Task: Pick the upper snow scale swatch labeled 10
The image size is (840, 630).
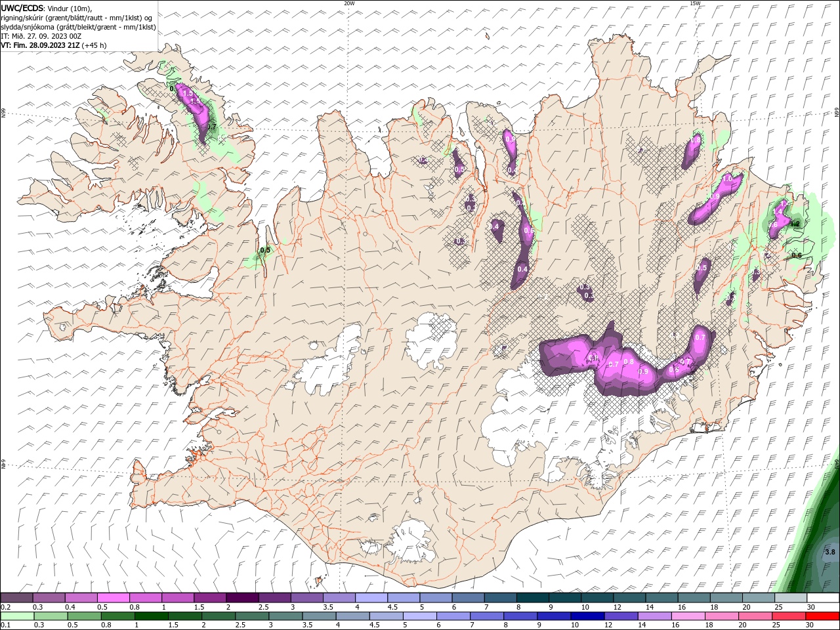Action: 597,598
